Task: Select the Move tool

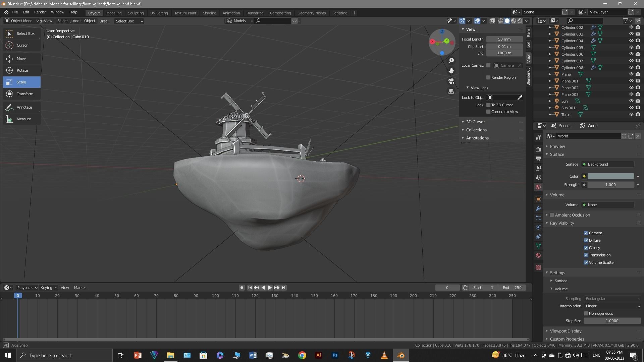Action: pyautogui.click(x=22, y=59)
